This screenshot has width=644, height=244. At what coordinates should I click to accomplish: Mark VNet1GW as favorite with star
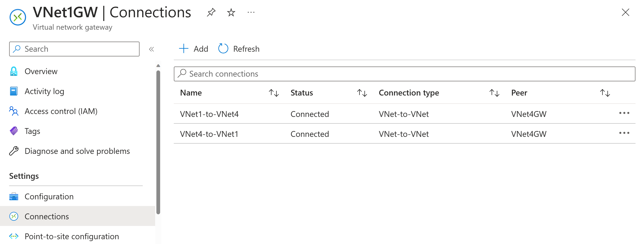(231, 12)
